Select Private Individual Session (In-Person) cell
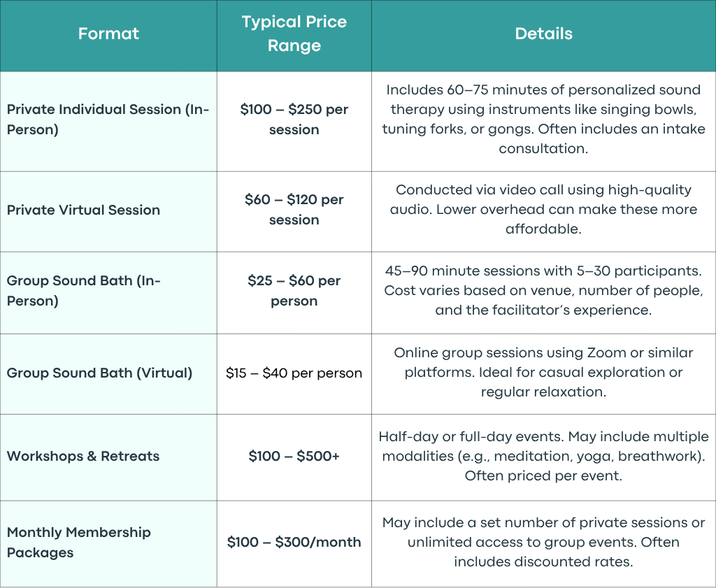This screenshot has height=588, width=716. 108,120
